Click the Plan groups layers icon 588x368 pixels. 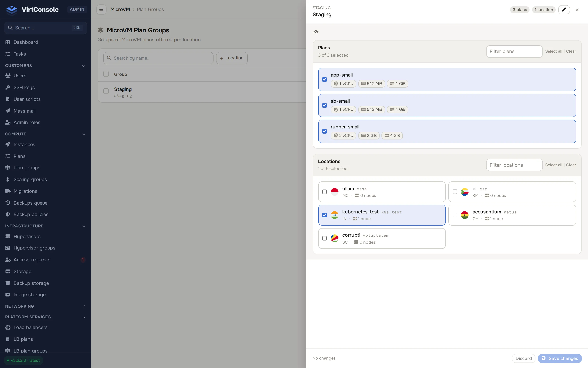(8, 168)
